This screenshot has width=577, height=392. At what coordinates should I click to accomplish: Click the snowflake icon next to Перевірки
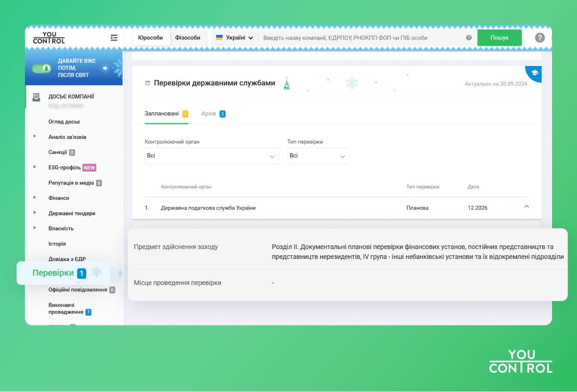pyautogui.click(x=96, y=272)
